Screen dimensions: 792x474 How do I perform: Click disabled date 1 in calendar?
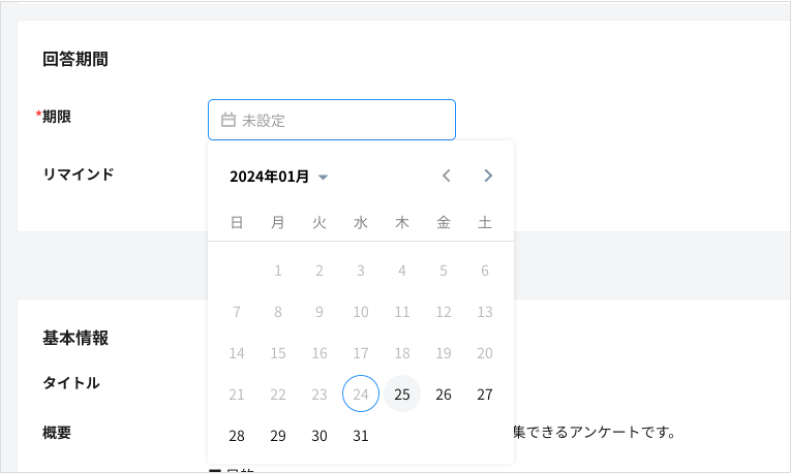point(278,271)
